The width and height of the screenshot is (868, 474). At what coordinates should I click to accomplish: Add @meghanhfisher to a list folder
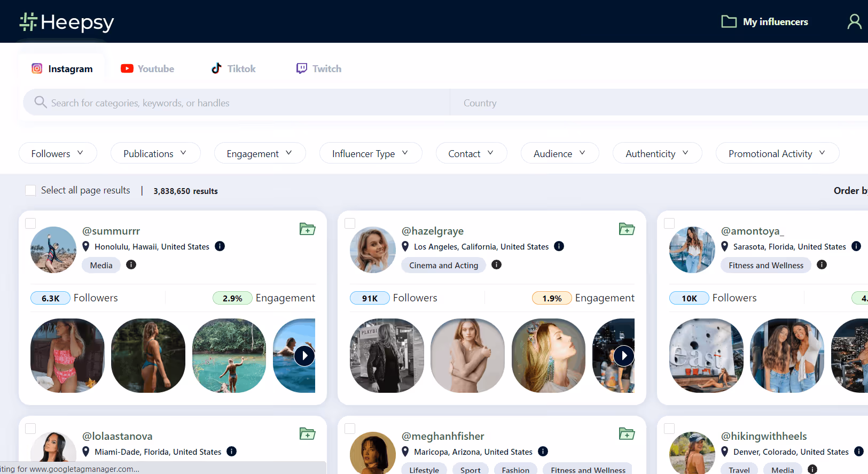pyautogui.click(x=627, y=433)
